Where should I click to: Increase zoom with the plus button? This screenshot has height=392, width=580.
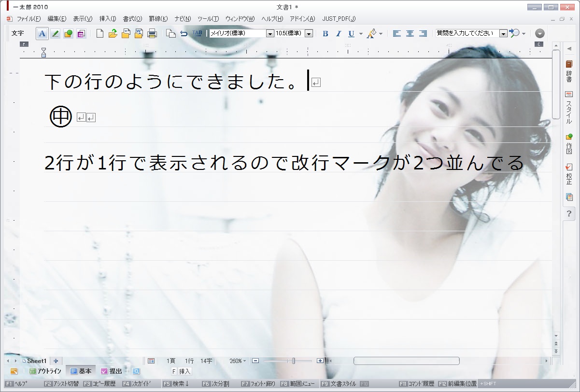point(320,361)
